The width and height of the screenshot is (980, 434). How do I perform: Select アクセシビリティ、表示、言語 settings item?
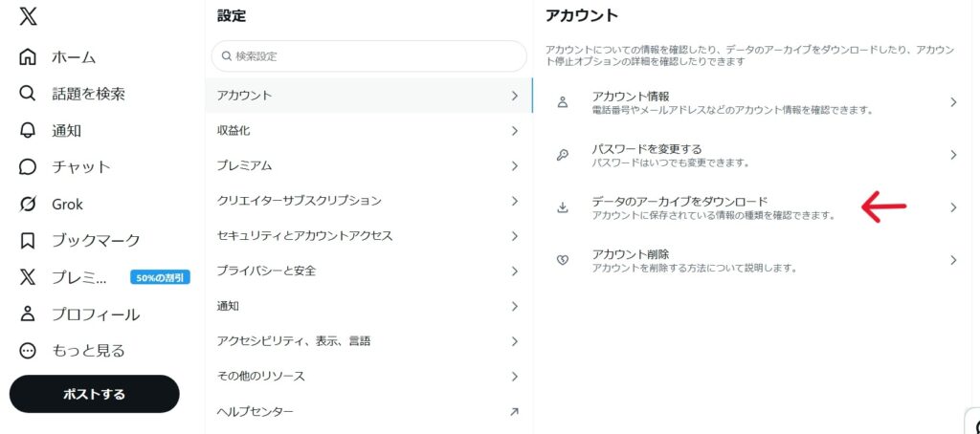(x=293, y=341)
